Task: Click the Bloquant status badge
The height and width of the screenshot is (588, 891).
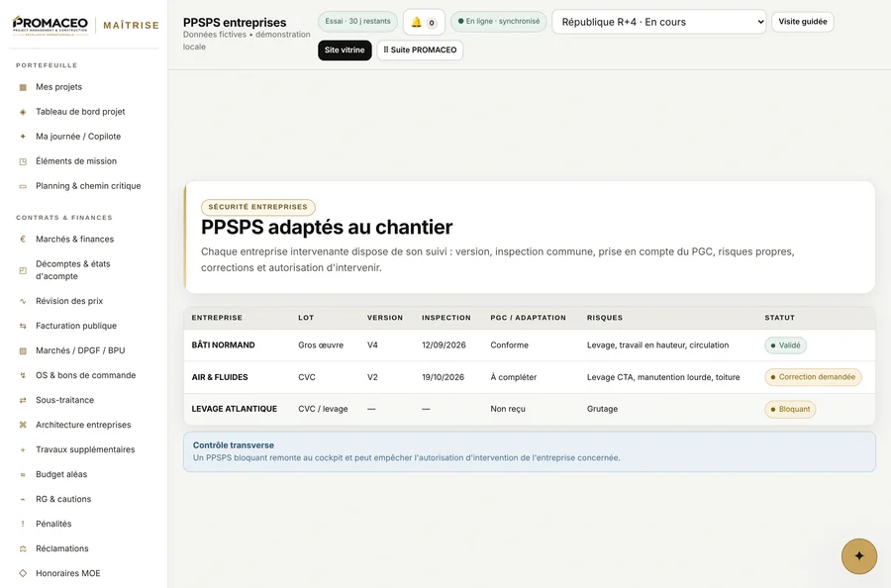Action: tap(790, 409)
